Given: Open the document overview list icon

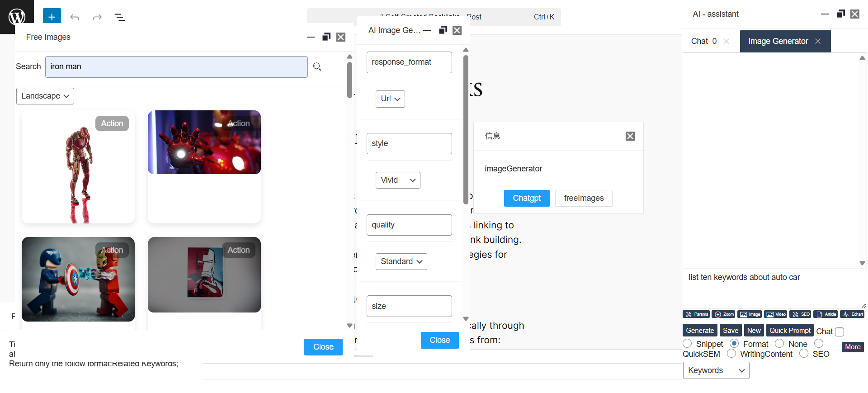Looking at the screenshot, I should click(x=119, y=18).
